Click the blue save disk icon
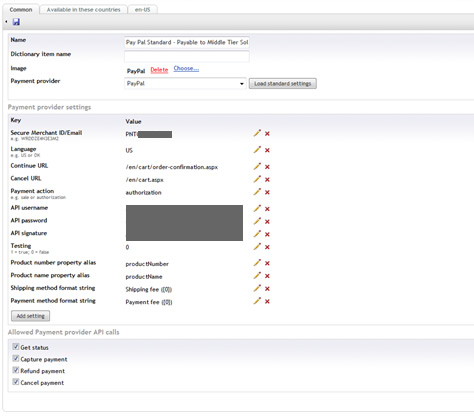 coord(16,22)
